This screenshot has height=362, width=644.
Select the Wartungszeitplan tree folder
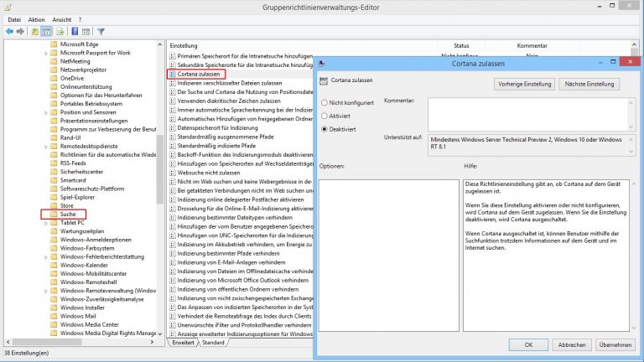pos(82,231)
